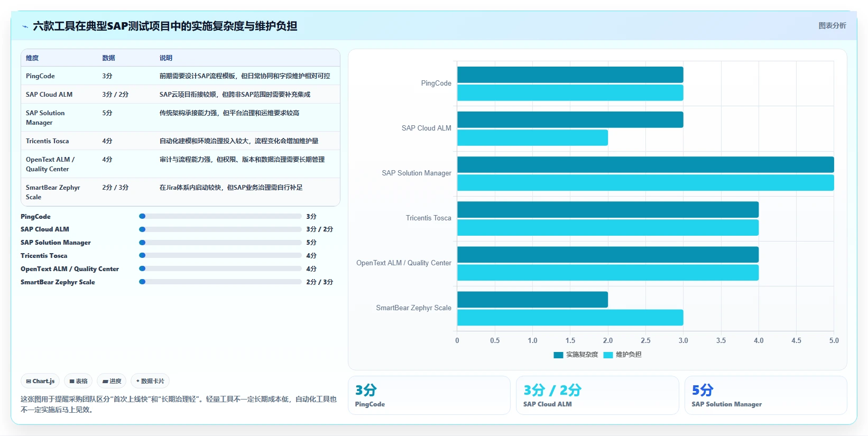Click SAP Cloud ALM's dark teal chart bar
This screenshot has height=436, width=868.
(570, 119)
